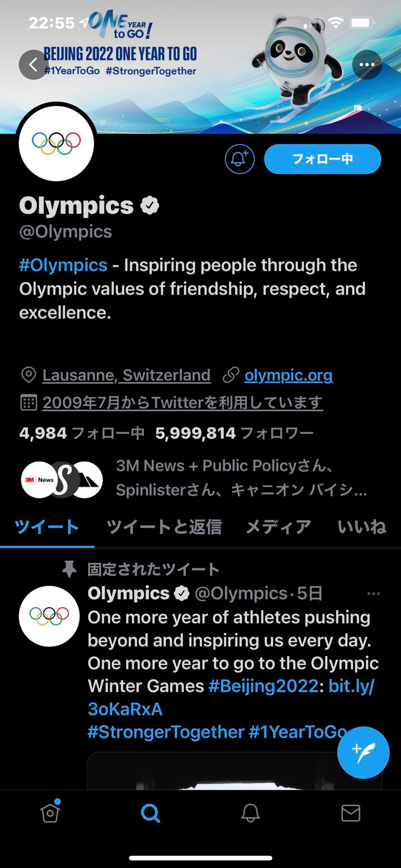Open the Messages envelope icon
Image resolution: width=401 pixels, height=868 pixels.
351,812
